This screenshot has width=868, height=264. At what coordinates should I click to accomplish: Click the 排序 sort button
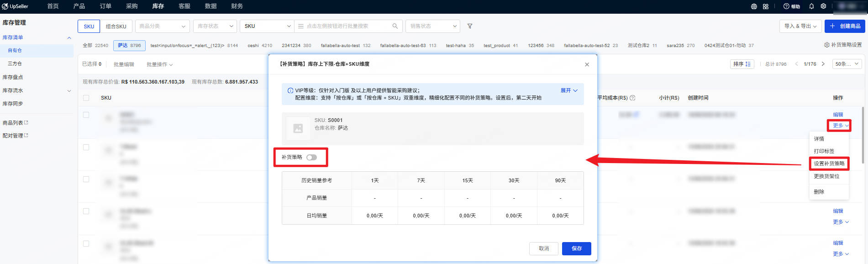click(x=742, y=64)
